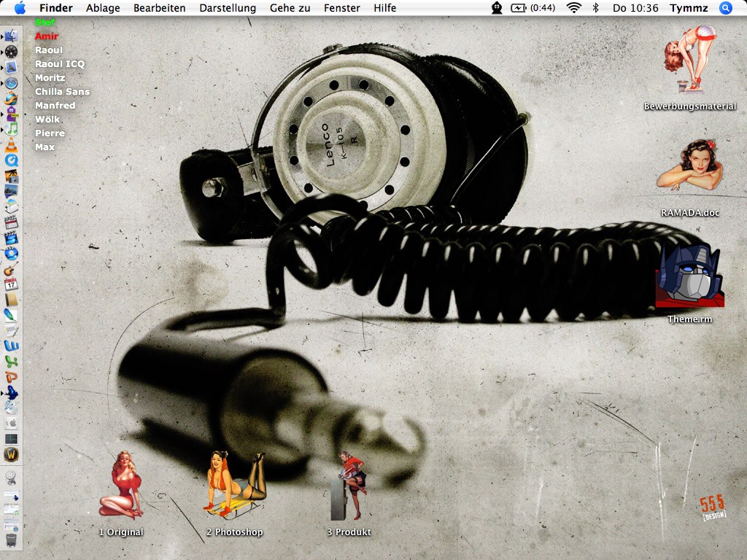Image resolution: width=747 pixels, height=560 pixels.
Task: Click the clock showing Do 10:36
Action: (635, 7)
